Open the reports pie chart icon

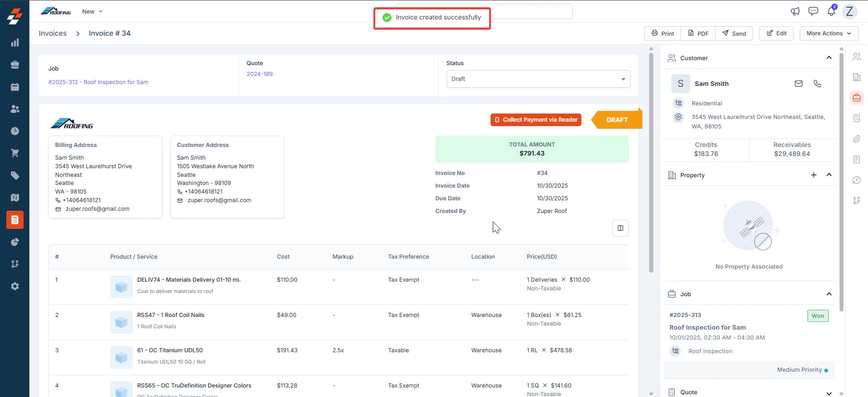(15, 242)
